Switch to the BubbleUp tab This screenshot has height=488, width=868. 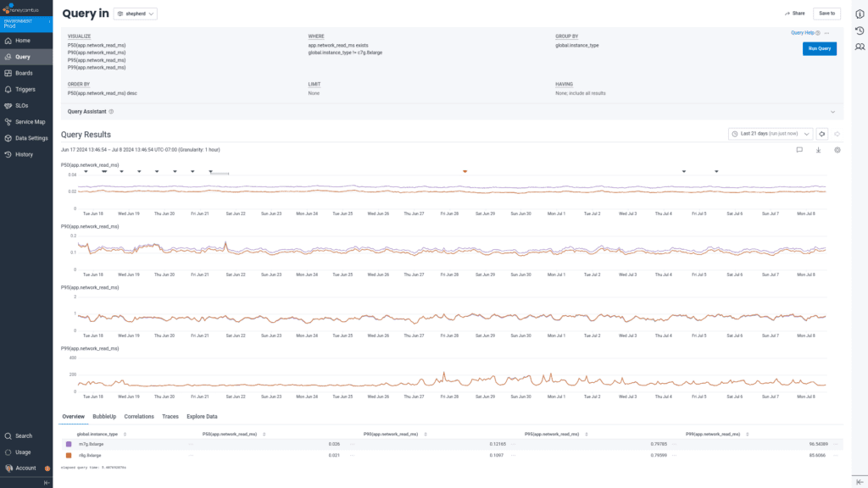(104, 417)
